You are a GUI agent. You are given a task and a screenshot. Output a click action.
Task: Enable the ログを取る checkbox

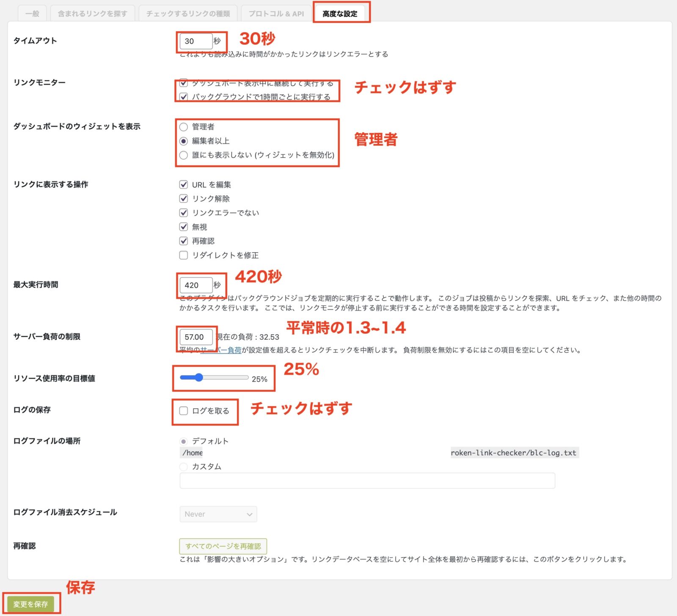tap(184, 411)
